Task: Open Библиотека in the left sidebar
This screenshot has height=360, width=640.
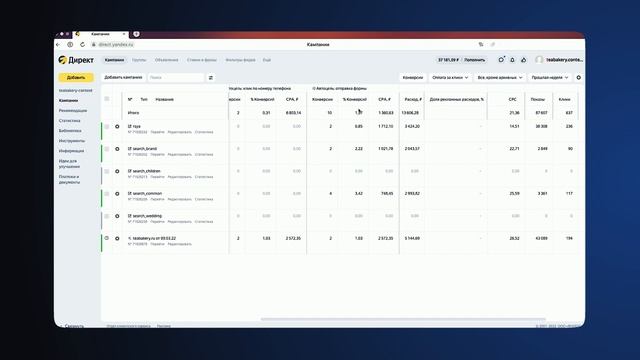Action: (x=70, y=131)
